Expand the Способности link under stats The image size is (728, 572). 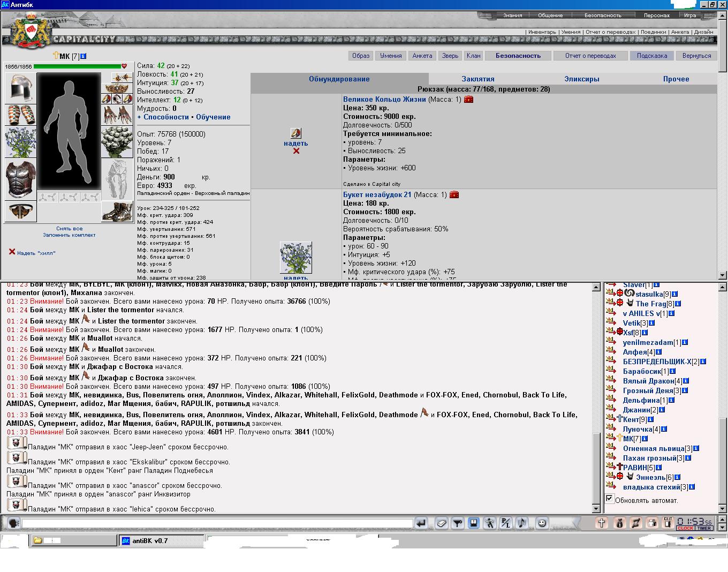[163, 117]
